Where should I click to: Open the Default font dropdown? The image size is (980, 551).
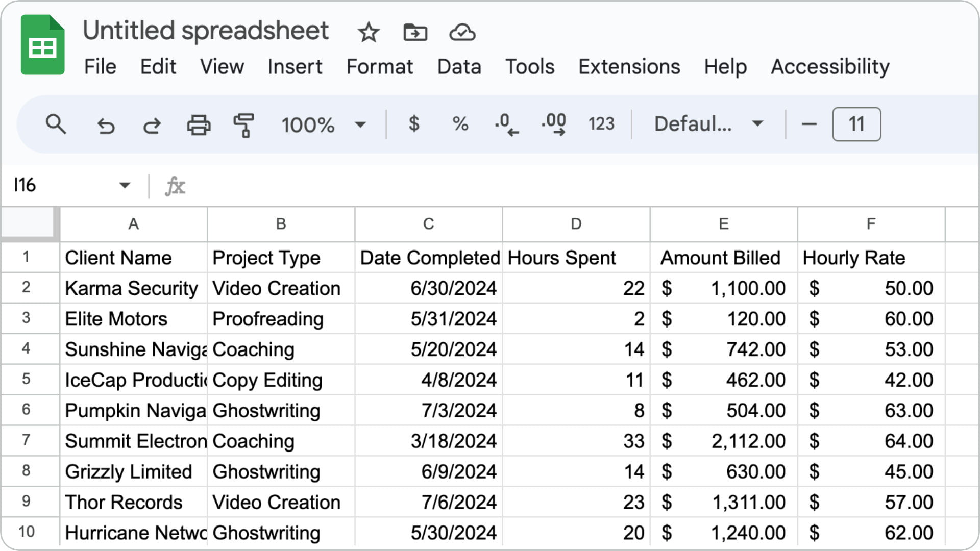point(706,124)
